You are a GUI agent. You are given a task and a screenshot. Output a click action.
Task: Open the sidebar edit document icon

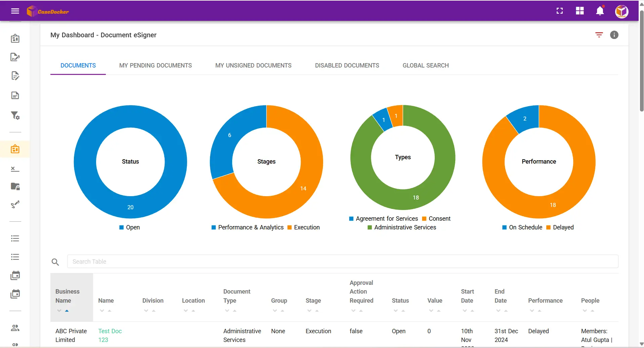click(x=15, y=76)
